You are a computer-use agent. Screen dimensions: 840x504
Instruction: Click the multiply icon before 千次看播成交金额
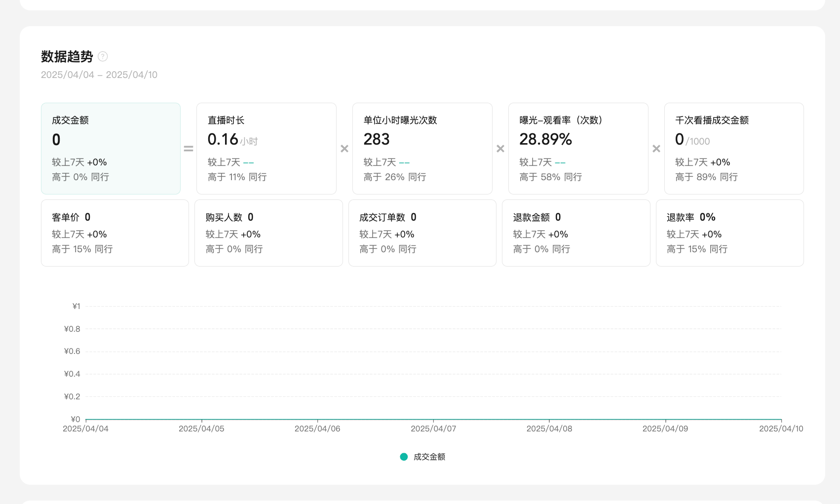coord(656,149)
